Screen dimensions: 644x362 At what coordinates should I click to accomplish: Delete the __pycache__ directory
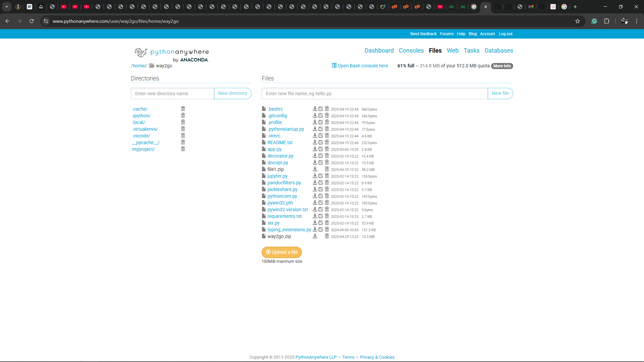183,142
